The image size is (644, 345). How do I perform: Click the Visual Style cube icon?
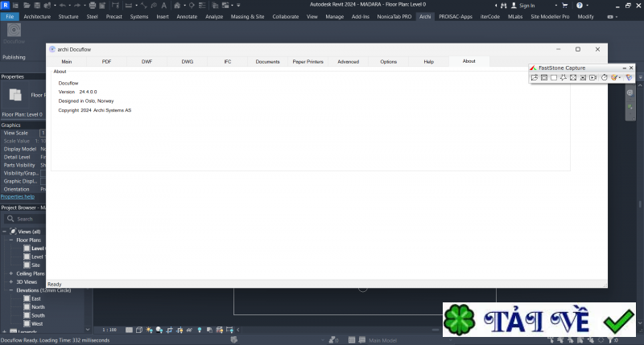[139, 330]
